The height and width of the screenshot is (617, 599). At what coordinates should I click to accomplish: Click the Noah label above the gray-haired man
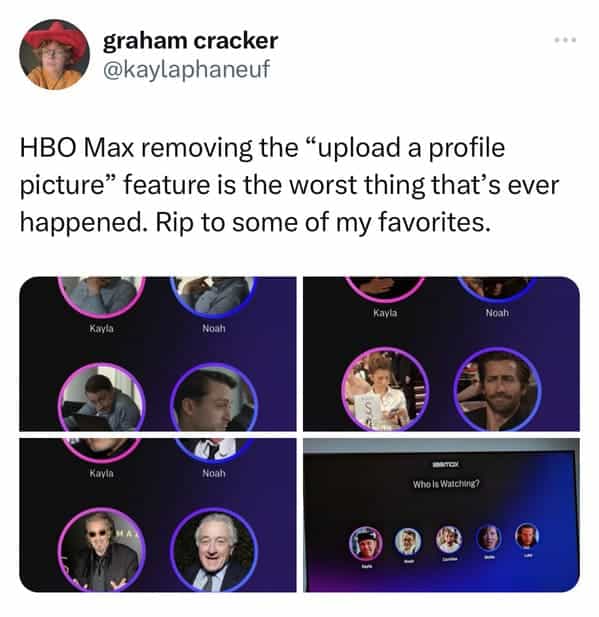coord(214,473)
